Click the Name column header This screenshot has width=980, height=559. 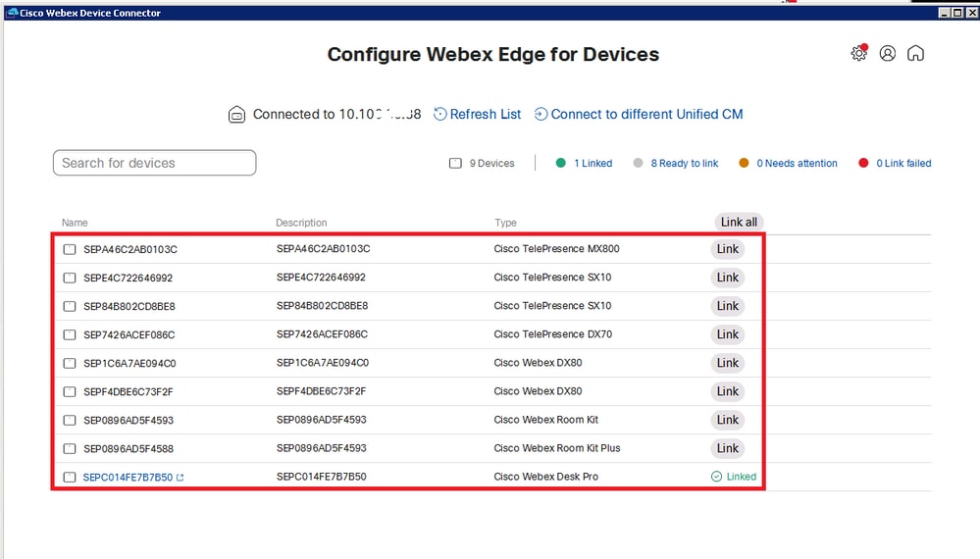[75, 223]
